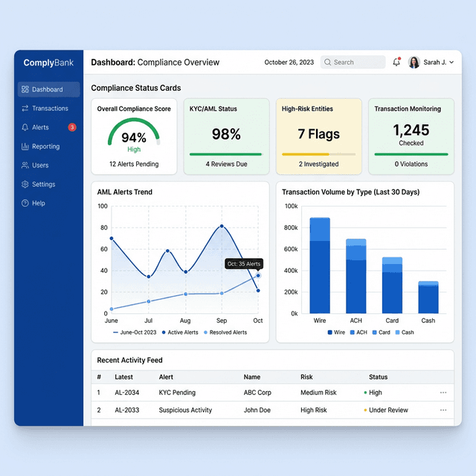Click the Alerts bell icon in sidebar
This screenshot has width=476, height=476.
(25, 127)
